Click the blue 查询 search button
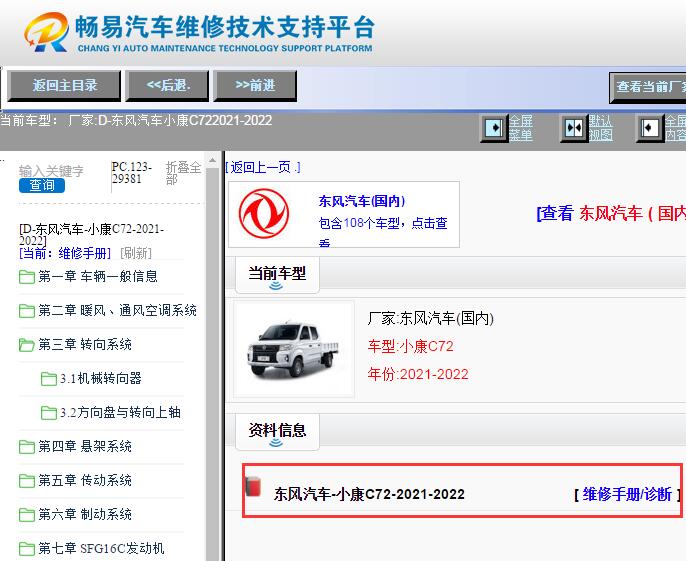Viewport: 686px width, 561px height. coord(42,185)
